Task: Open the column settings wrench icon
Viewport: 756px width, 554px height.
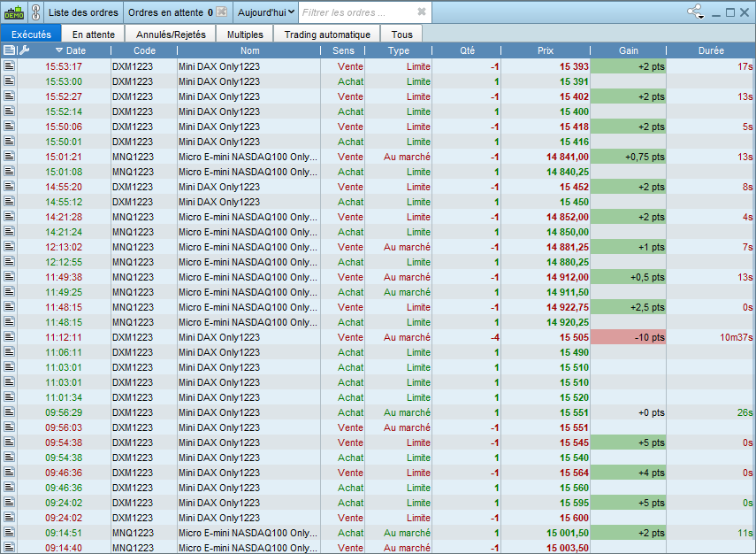Action: click(x=23, y=50)
